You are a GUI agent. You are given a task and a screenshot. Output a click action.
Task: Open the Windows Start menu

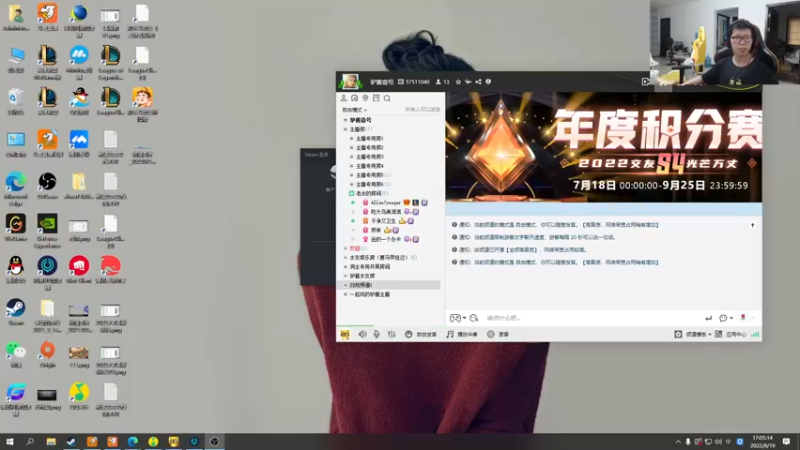pos(9,441)
